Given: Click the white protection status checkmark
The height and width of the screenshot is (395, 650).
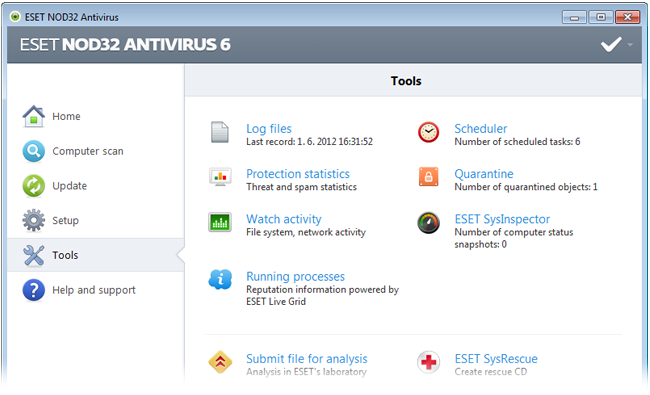Looking at the screenshot, I should 611,44.
